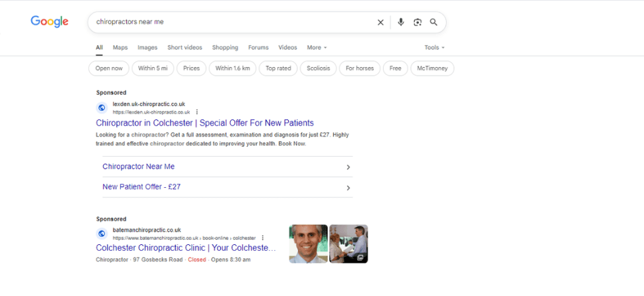Apply the McTimoney filter chip
Screen dimensions: 644x296
pyautogui.click(x=432, y=68)
